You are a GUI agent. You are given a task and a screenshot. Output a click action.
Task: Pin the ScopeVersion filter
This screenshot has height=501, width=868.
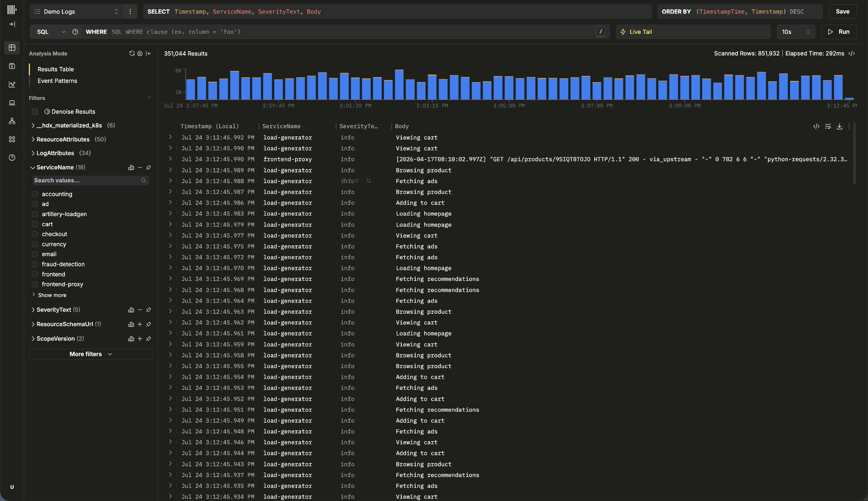pyautogui.click(x=148, y=339)
